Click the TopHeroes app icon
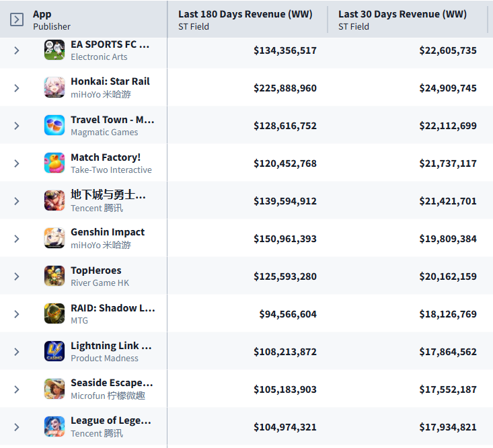493x448 pixels. tap(54, 276)
